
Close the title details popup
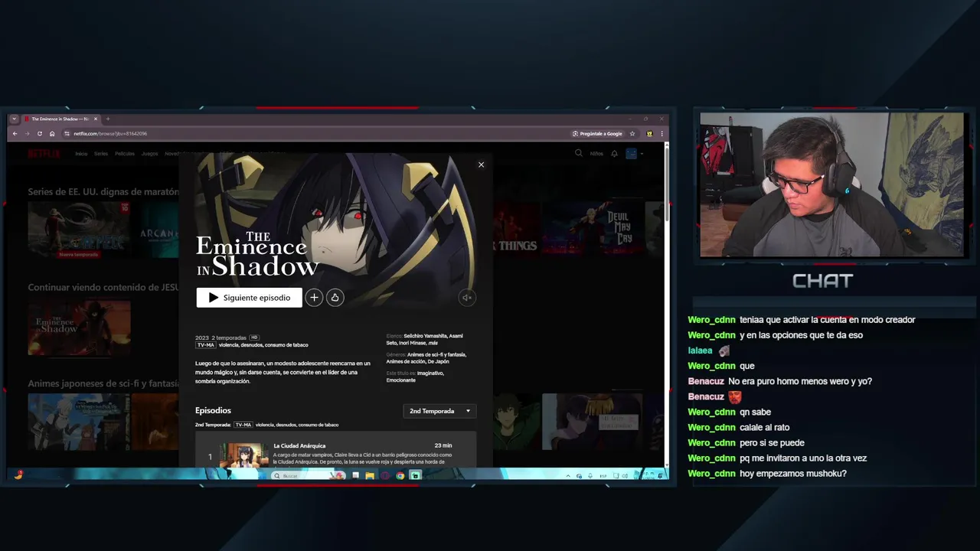[481, 165]
